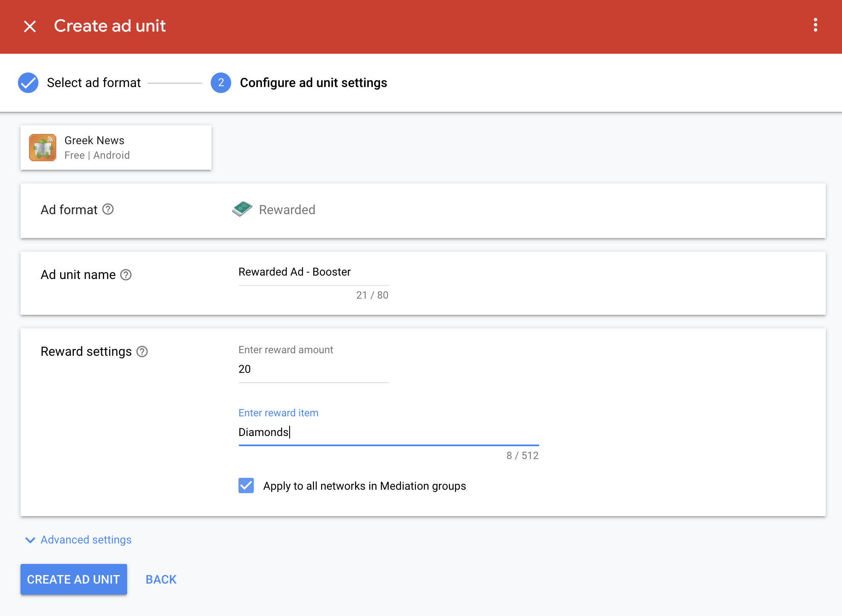Click the Rewarded ad format icon

coord(242,209)
